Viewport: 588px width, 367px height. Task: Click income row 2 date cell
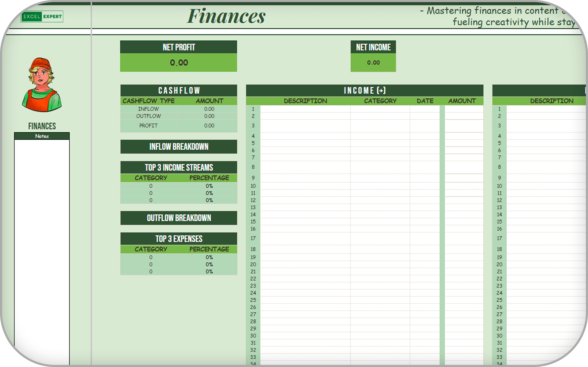424,116
